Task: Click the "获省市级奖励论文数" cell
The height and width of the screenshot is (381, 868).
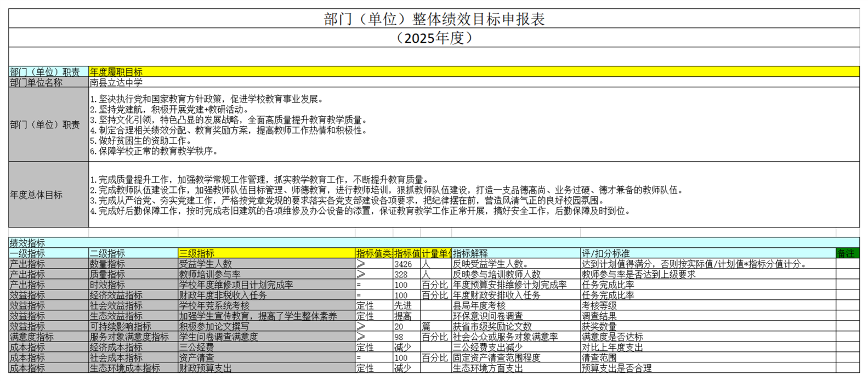Action: pyautogui.click(x=516, y=326)
